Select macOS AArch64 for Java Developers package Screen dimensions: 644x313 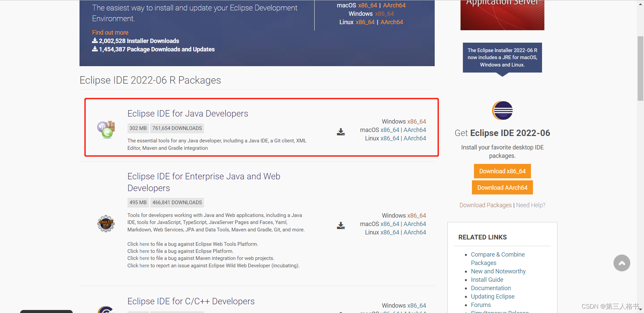415,130
